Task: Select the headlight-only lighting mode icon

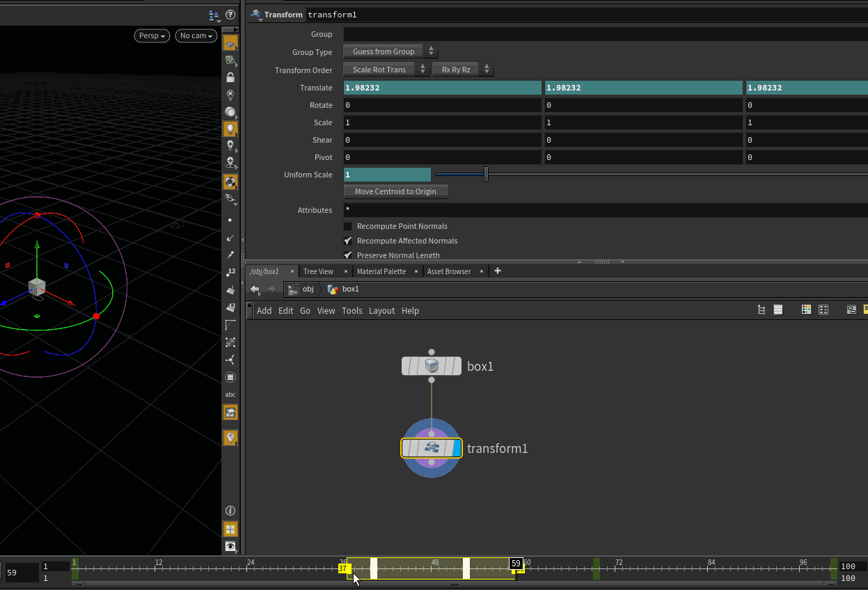Action: (x=230, y=112)
